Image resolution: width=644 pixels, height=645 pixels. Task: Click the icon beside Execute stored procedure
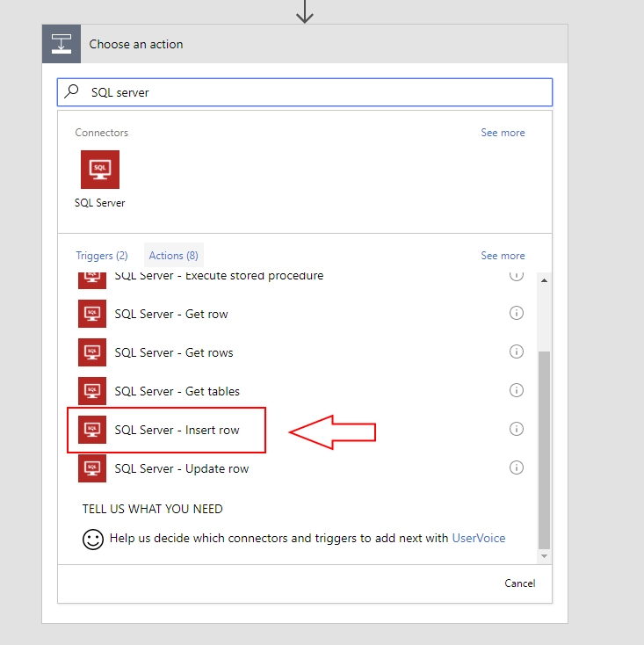tap(92, 279)
